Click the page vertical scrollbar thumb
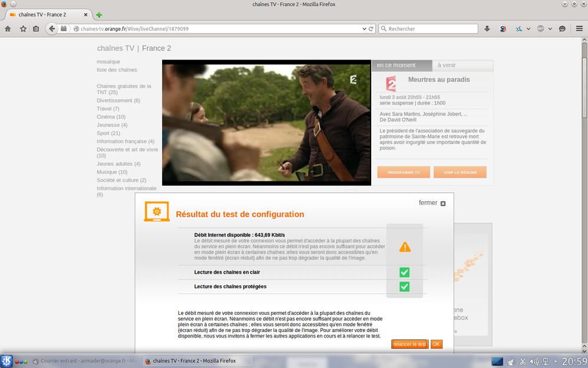The width and height of the screenshot is (588, 368). point(584,88)
